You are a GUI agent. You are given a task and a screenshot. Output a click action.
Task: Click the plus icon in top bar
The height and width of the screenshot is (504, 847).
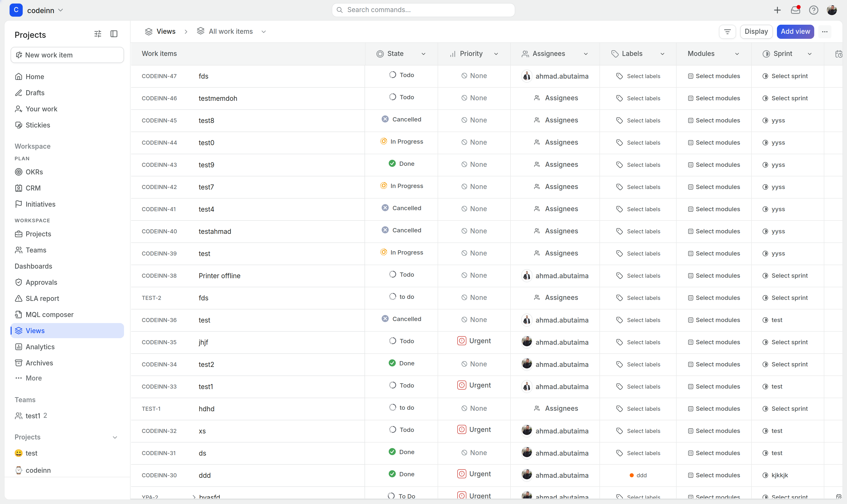coord(777,10)
